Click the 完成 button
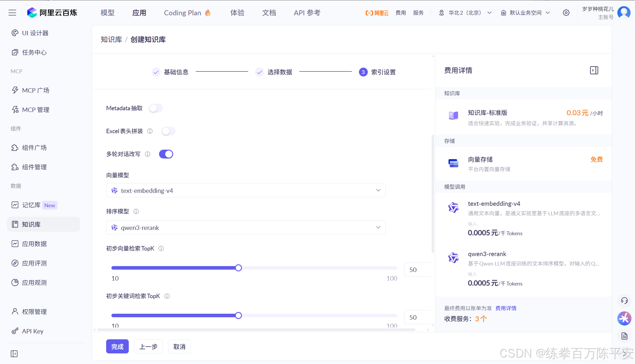Image resolution: width=635 pixels, height=364 pixels. 117,347
